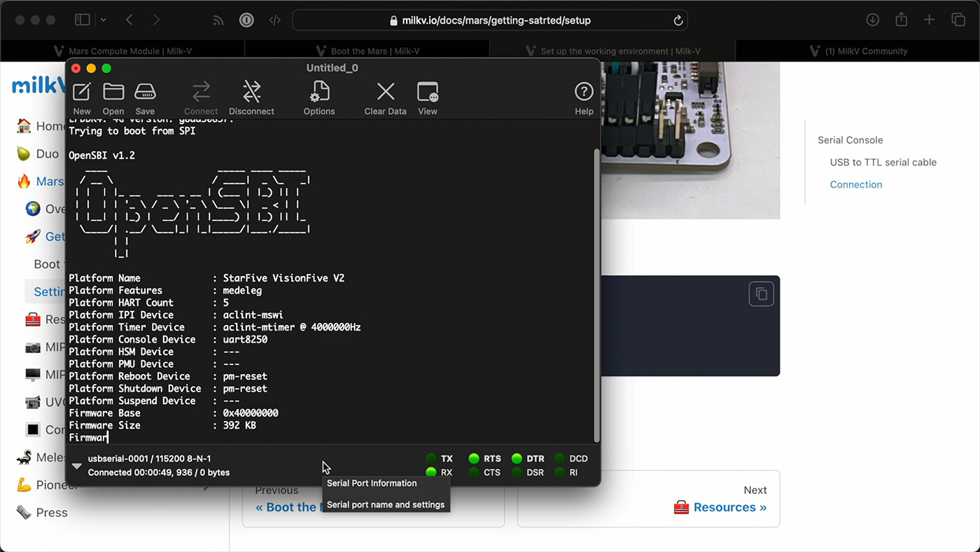Screen dimensions: 980x552
Task: Click the OpenSBI v1.2 terminal line
Action: [x=101, y=156]
